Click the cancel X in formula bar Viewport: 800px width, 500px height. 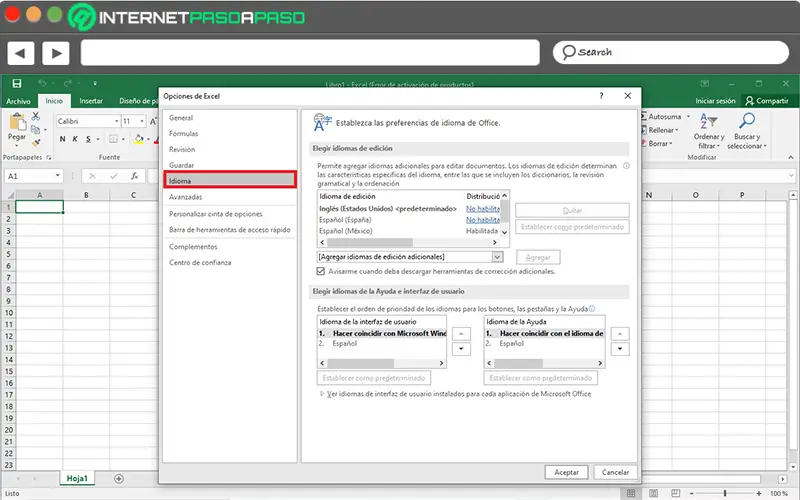click(x=92, y=176)
